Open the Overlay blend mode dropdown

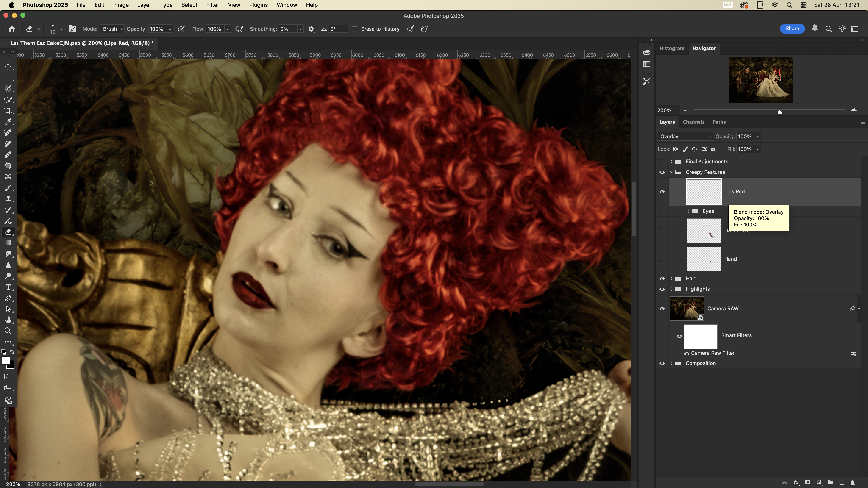click(685, 136)
